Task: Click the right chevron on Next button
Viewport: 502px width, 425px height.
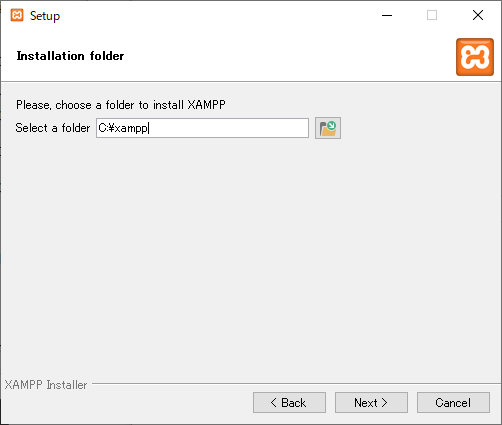Action: (x=384, y=403)
